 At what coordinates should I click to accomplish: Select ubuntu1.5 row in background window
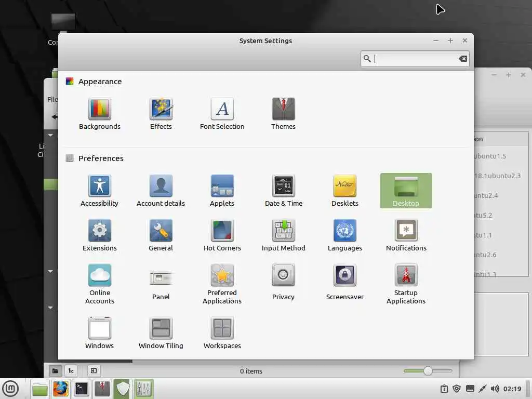click(x=501, y=156)
